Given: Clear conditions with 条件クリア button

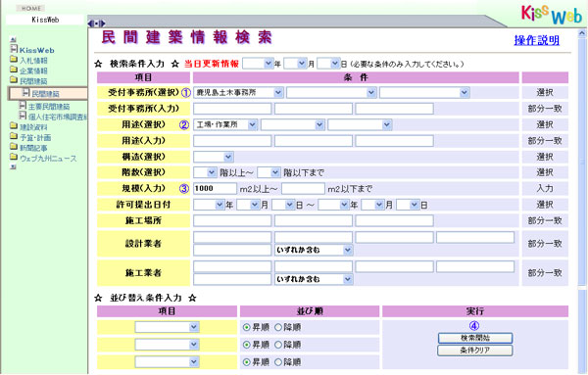Looking at the screenshot, I should click(475, 351).
